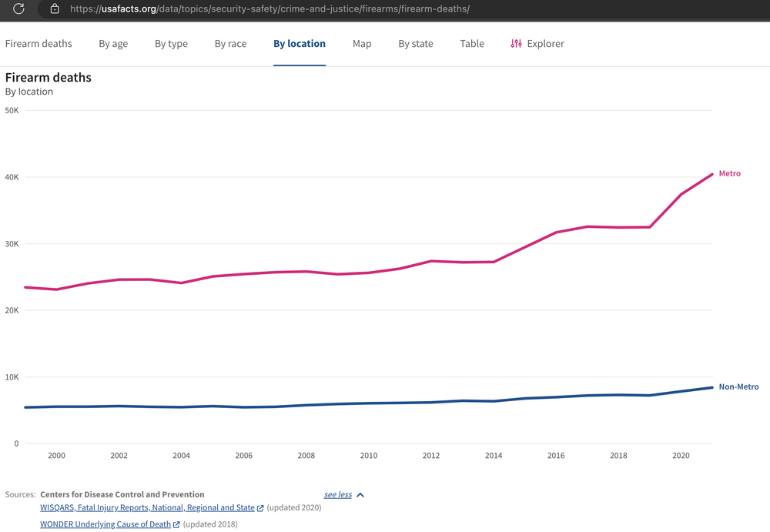Click the pink Metro line label

729,174
